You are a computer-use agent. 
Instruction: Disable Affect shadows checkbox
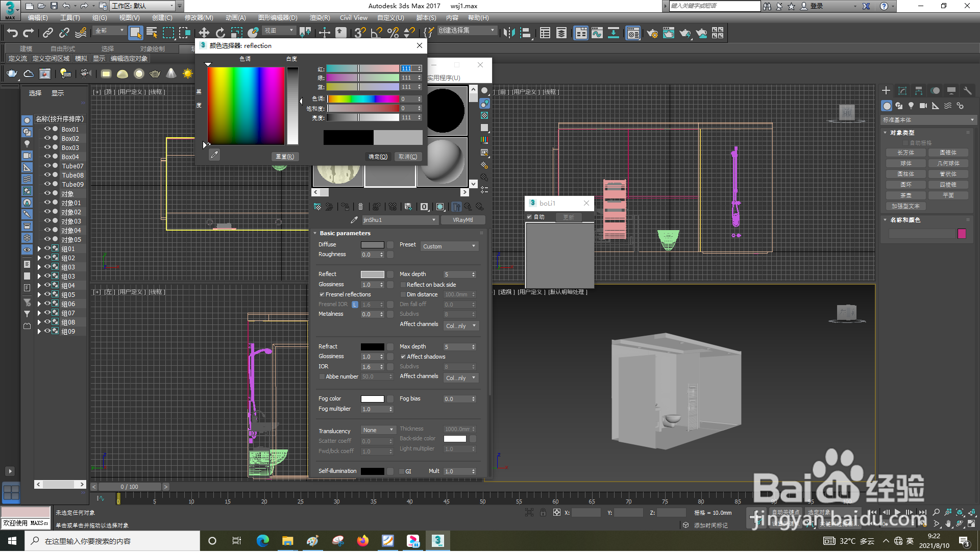coord(403,357)
